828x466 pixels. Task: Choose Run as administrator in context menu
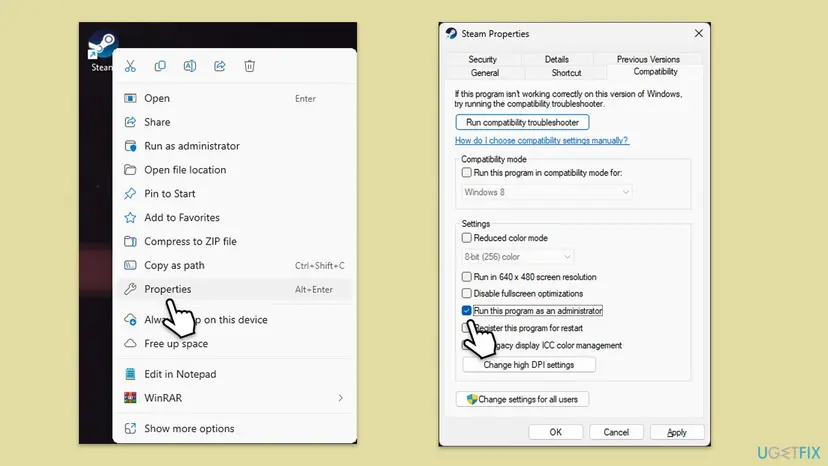(234, 146)
